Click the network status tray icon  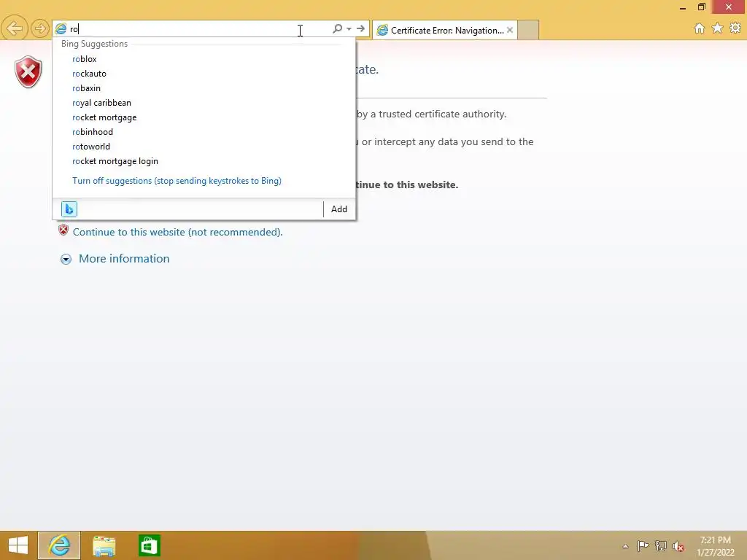(x=661, y=545)
